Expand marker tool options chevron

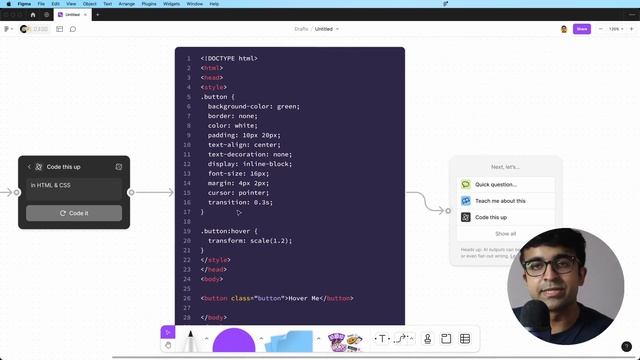pos(207,338)
